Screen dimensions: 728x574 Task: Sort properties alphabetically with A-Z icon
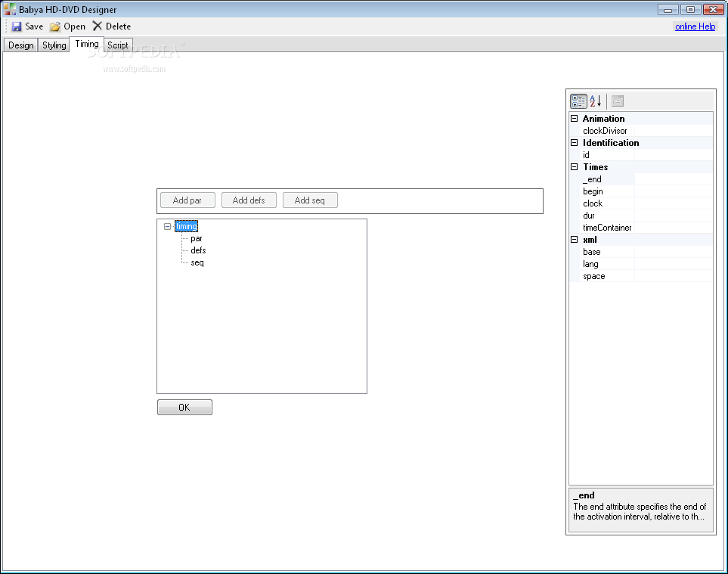coord(596,101)
